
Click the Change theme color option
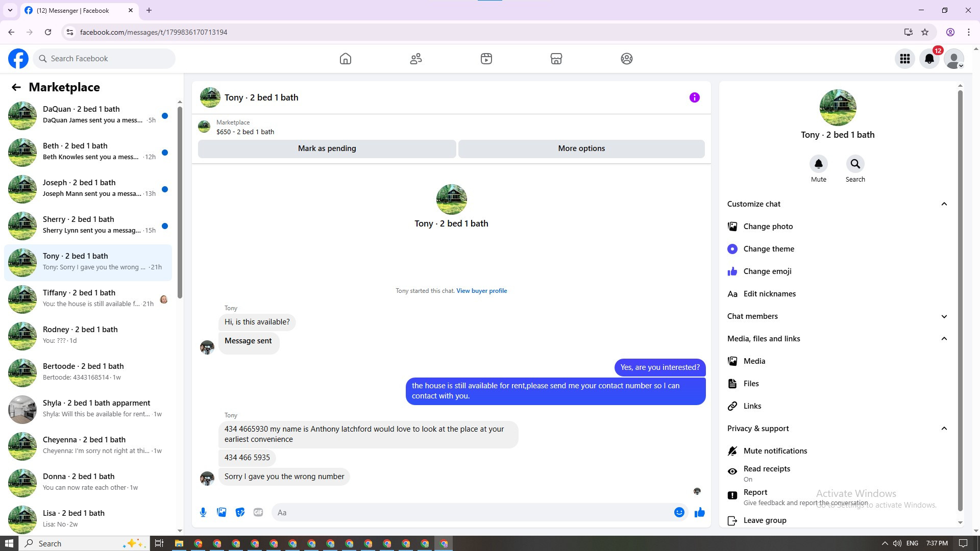pos(769,249)
